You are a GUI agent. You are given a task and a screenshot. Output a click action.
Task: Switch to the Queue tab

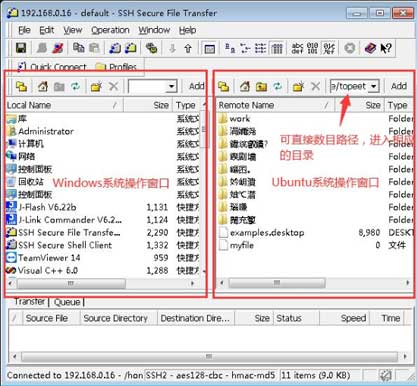pos(67,302)
